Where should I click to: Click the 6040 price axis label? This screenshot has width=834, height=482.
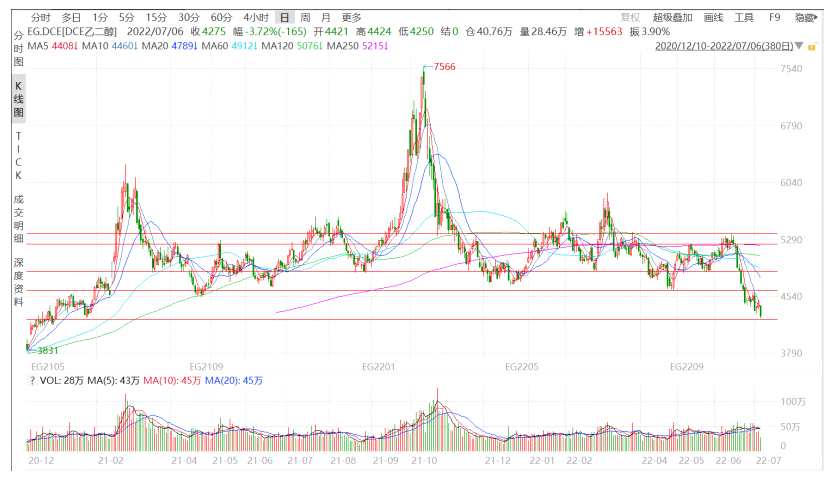791,182
